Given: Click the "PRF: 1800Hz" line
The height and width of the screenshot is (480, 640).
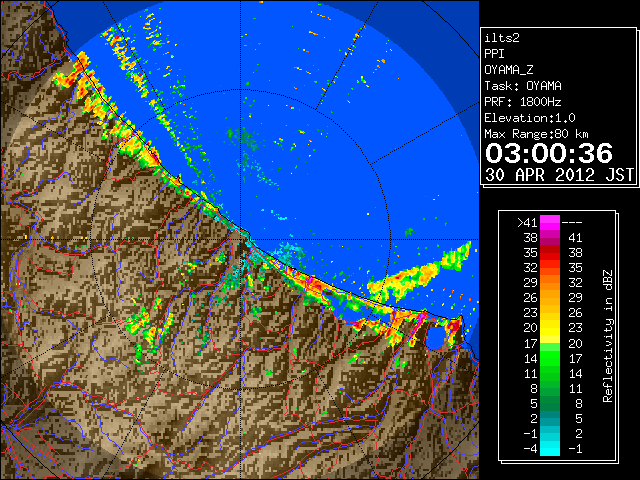Looking at the screenshot, I should 523,102.
